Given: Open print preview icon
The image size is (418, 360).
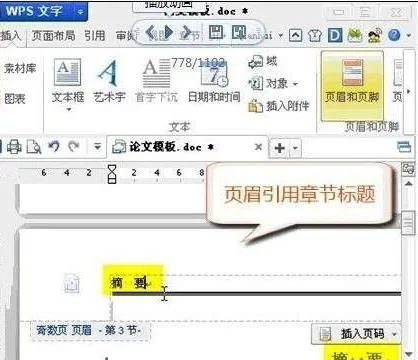Looking at the screenshot, I should 34,147.
